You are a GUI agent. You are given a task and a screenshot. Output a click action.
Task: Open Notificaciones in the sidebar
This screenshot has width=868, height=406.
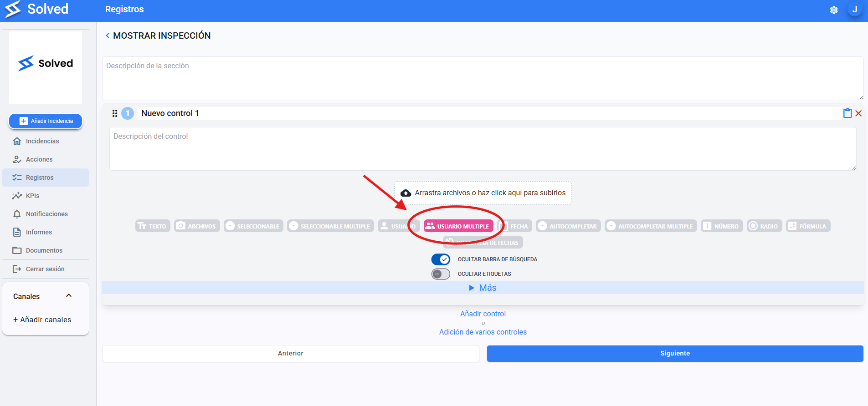tap(46, 214)
